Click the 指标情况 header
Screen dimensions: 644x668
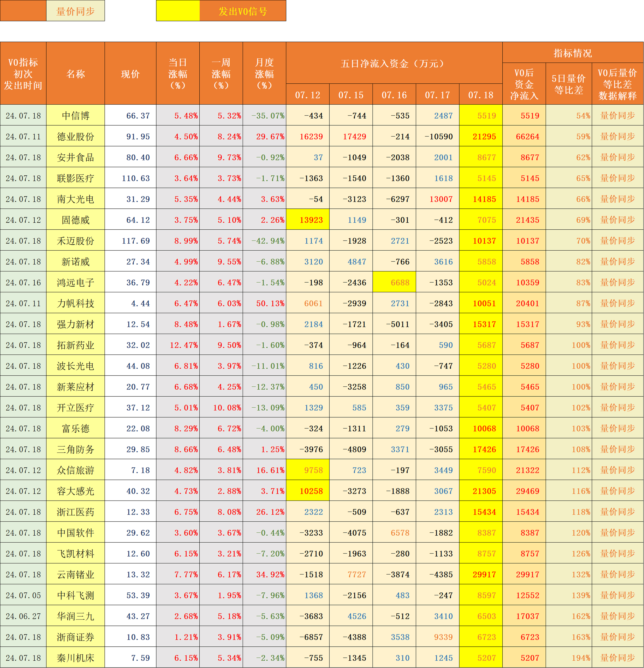point(573,53)
